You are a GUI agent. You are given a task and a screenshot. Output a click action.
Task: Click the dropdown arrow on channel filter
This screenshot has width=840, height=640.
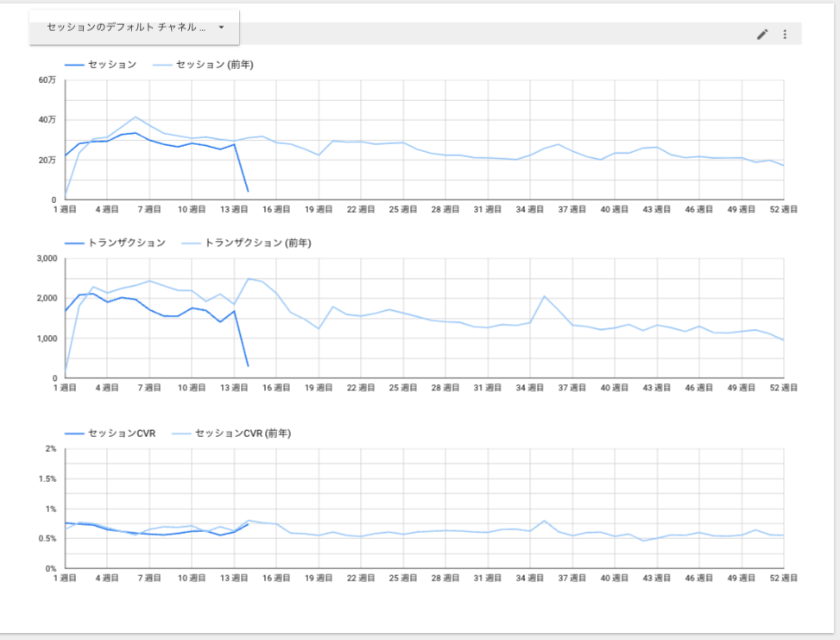click(221, 28)
